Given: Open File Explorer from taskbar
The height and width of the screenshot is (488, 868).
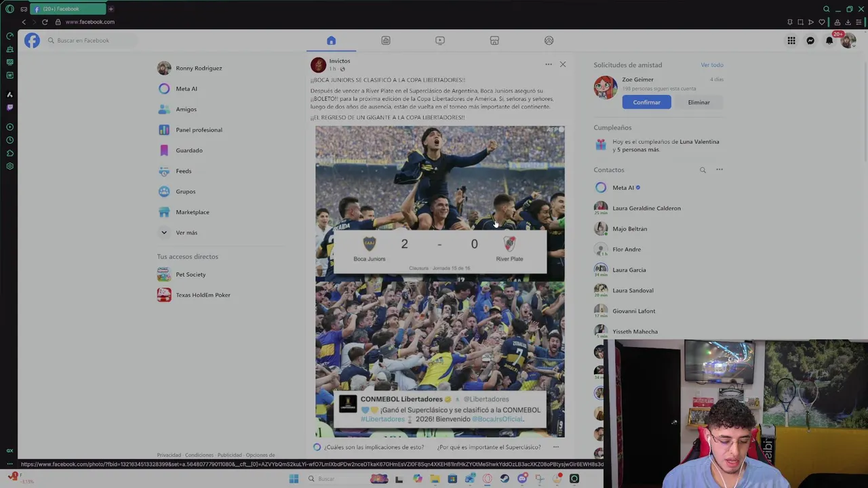Looking at the screenshot, I should [435, 479].
